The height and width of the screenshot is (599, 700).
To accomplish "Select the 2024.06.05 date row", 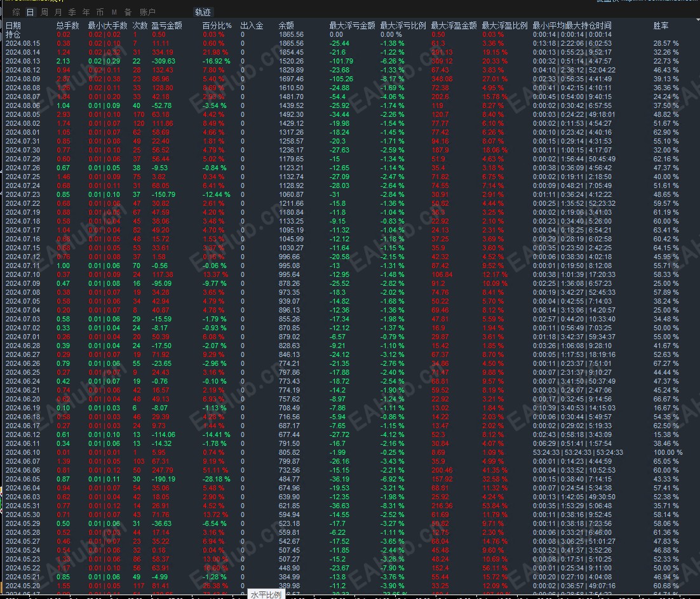I will (x=23, y=480).
